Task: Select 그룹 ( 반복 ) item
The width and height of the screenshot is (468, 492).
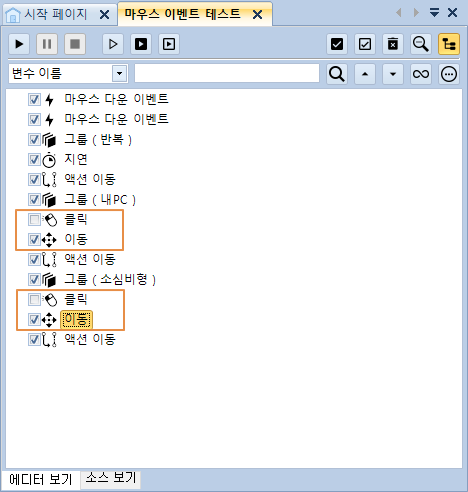Action: pyautogui.click(x=98, y=139)
